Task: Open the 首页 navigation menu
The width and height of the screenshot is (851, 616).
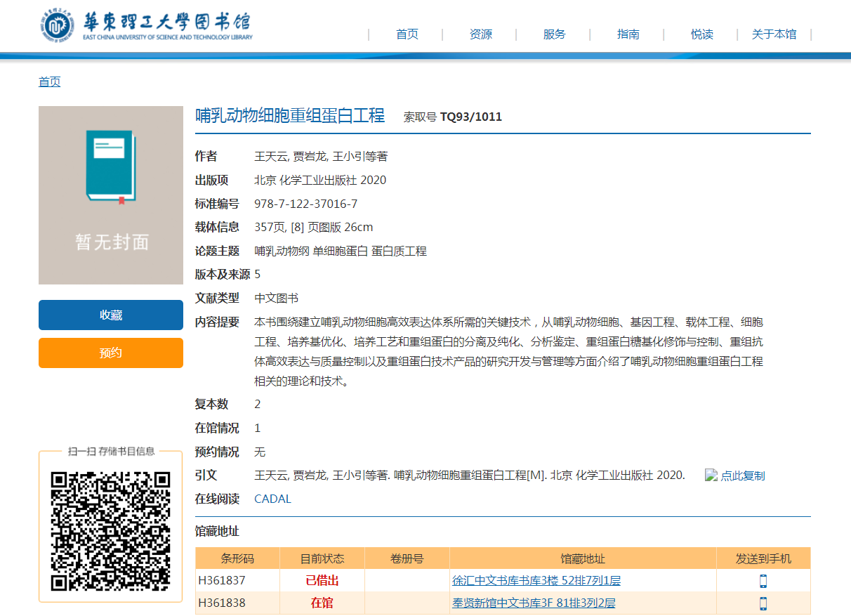Action: tap(407, 34)
